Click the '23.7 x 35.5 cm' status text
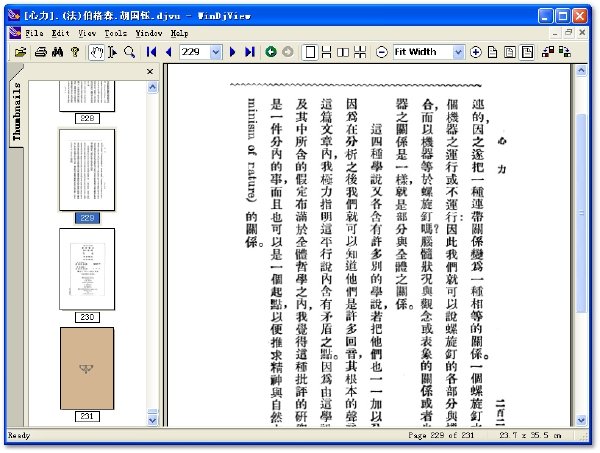Viewport: 600px width, 453px height. 530,435
